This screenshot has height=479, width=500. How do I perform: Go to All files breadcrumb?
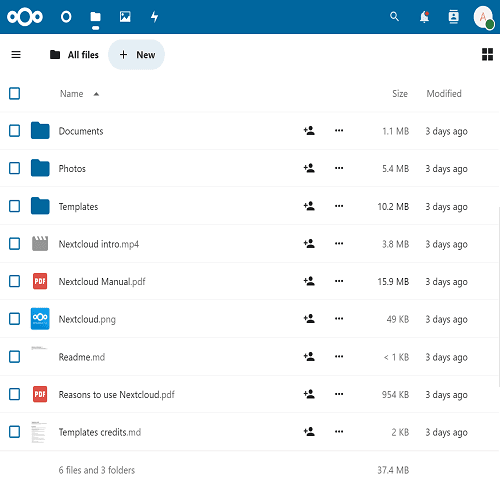[74, 55]
